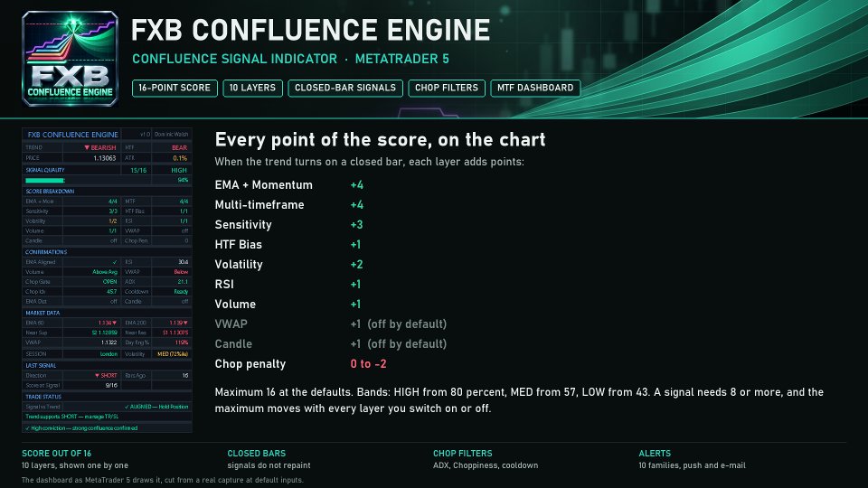Click the Cooldown Ready value
Screen dimensions: 868x488
(181, 292)
